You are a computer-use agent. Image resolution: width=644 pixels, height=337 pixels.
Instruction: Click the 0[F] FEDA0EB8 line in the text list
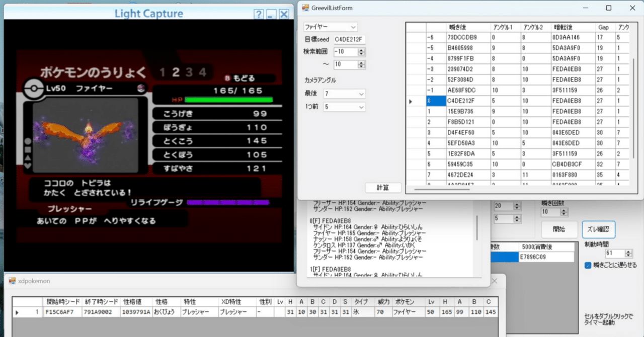(330, 221)
